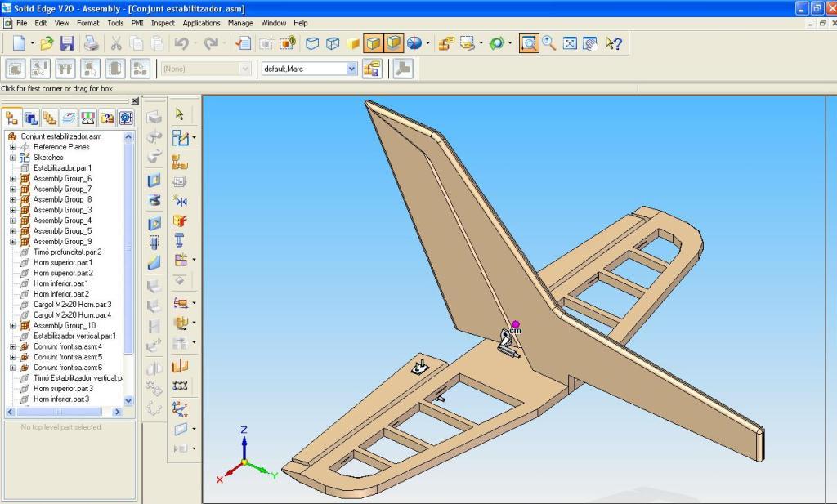Activate the Fit view icon

coord(571,43)
